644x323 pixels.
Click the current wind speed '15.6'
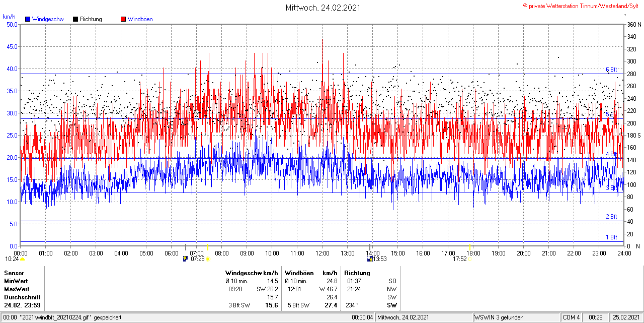(x=272, y=305)
